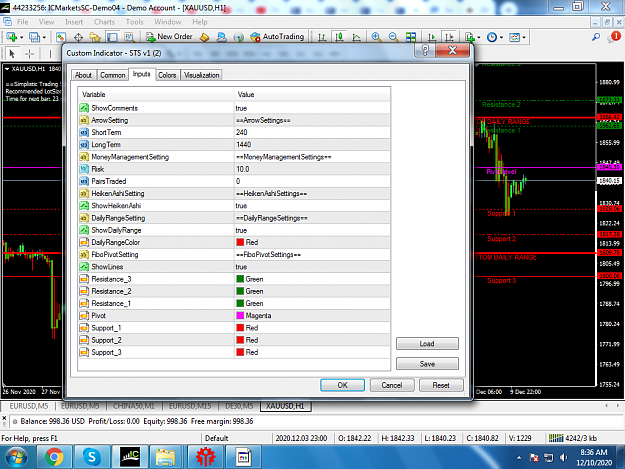
Task: Click the search magnifier icon
Action: click(596, 37)
